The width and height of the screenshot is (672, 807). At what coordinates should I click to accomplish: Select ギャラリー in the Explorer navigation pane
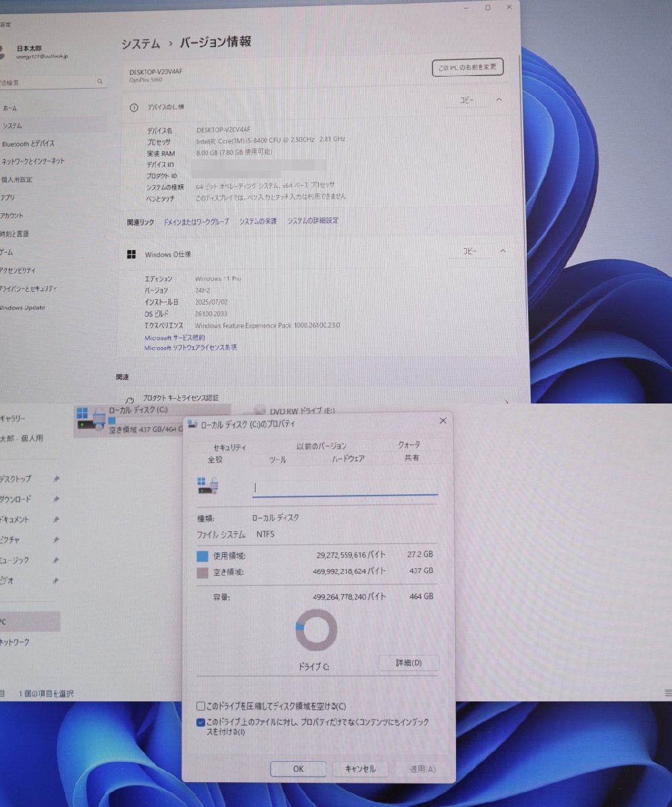click(13, 418)
